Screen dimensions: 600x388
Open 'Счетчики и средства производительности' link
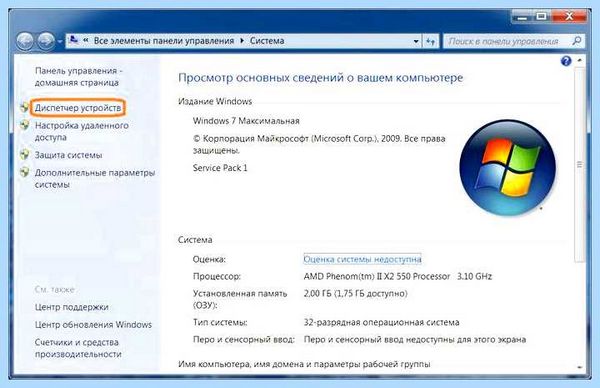[78, 348]
